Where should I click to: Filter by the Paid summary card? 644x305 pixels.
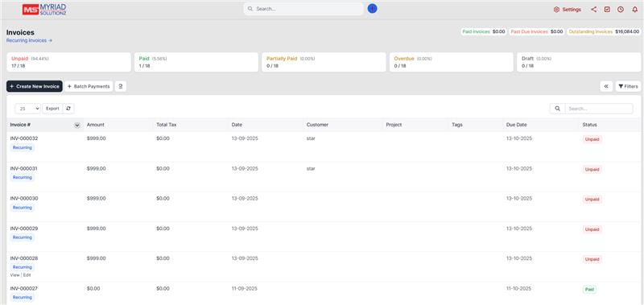point(196,62)
